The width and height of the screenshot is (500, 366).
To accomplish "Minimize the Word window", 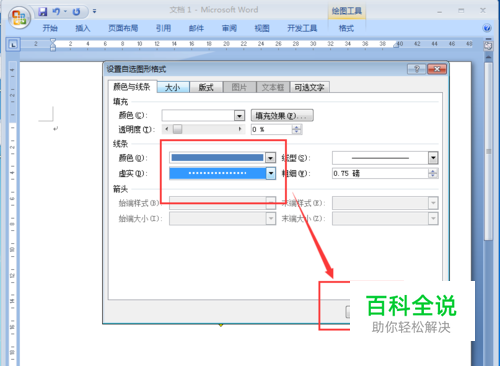I will 440,11.
